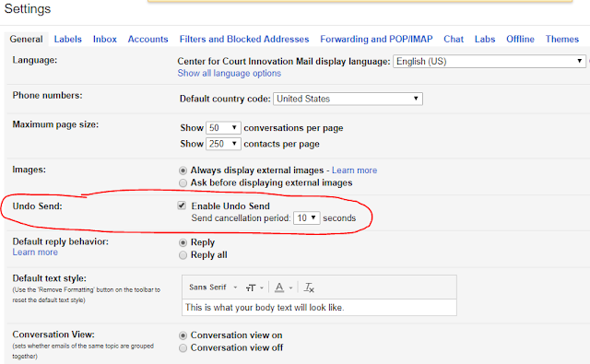This screenshot has height=364, width=590.
Task: Open the contacts per page dropdown
Action: [x=223, y=144]
